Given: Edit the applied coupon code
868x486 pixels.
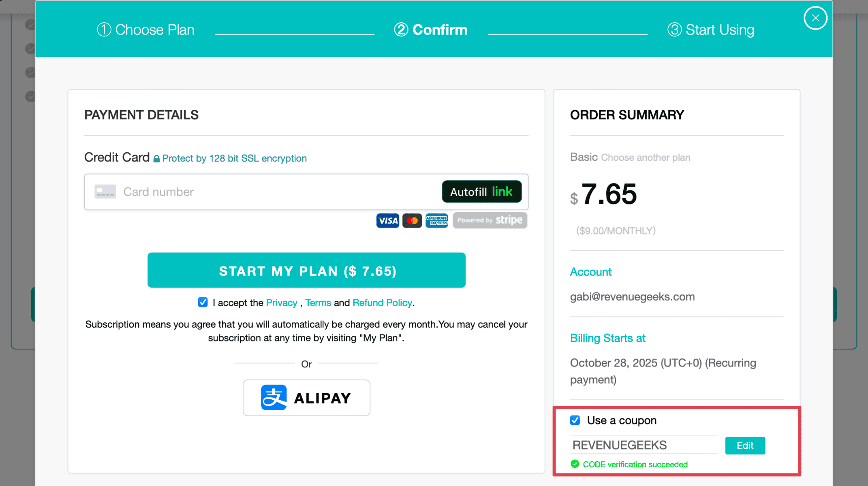Looking at the screenshot, I should [745, 446].
